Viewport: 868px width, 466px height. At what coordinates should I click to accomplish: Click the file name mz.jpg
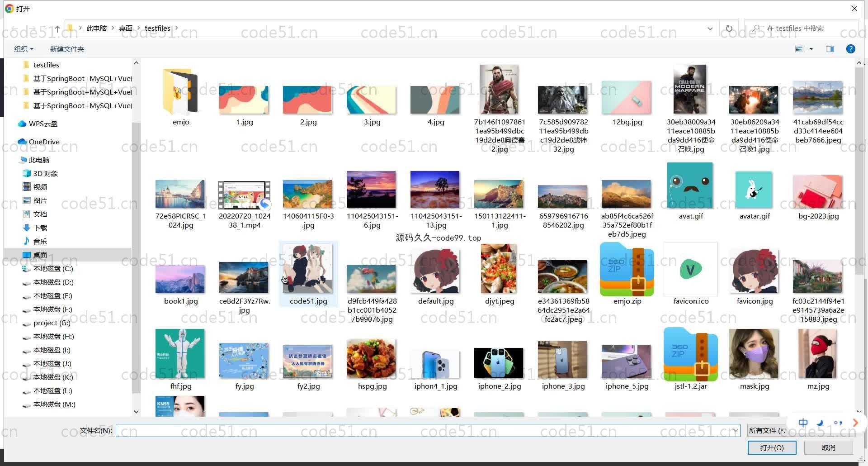pos(818,386)
